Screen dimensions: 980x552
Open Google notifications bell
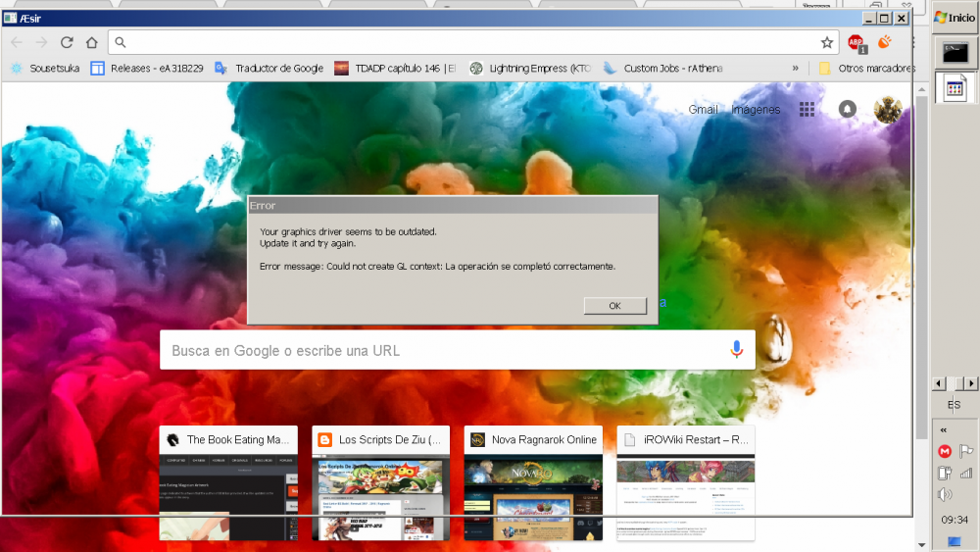click(x=847, y=109)
